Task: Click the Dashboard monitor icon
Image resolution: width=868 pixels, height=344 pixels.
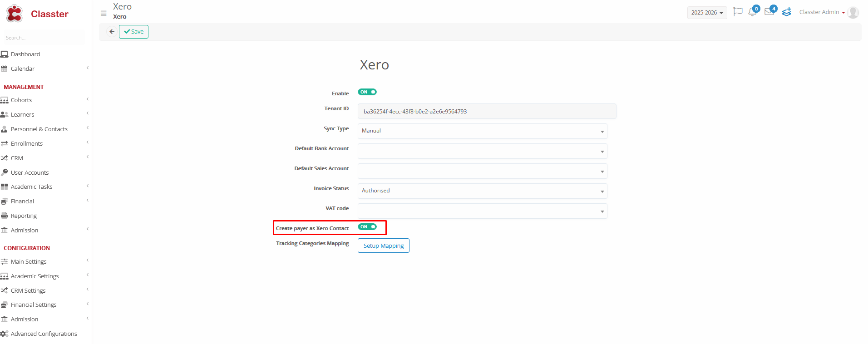Action: (x=5, y=54)
